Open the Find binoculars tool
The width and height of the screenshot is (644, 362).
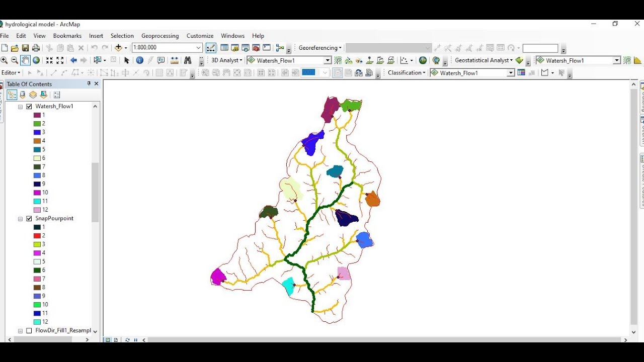pyautogui.click(x=188, y=60)
